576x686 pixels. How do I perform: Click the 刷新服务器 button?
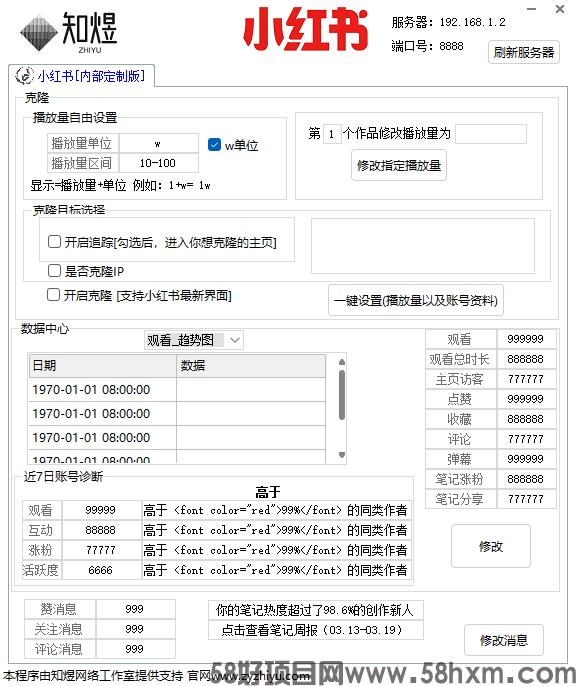[x=524, y=52]
